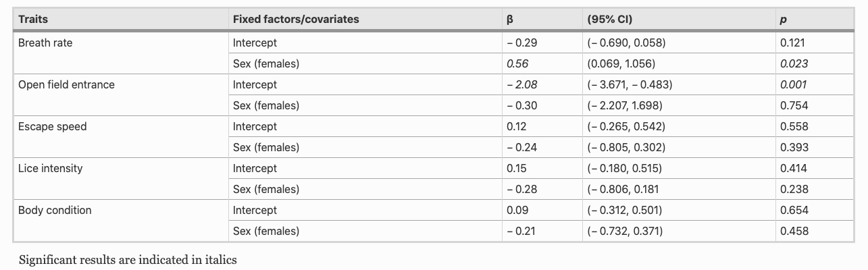
Task: Click the p-value 0.023
Action: click(x=794, y=63)
